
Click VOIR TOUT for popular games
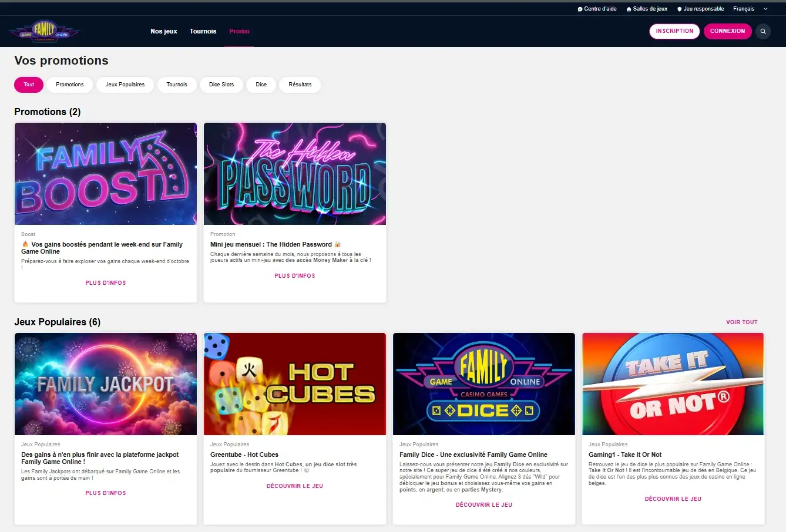pos(741,322)
